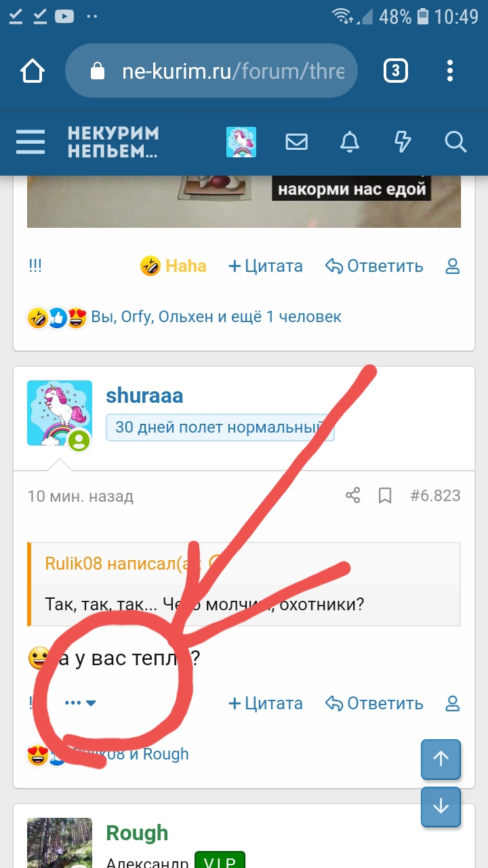
Task: Open the browser three-dot overflow menu
Action: [450, 71]
